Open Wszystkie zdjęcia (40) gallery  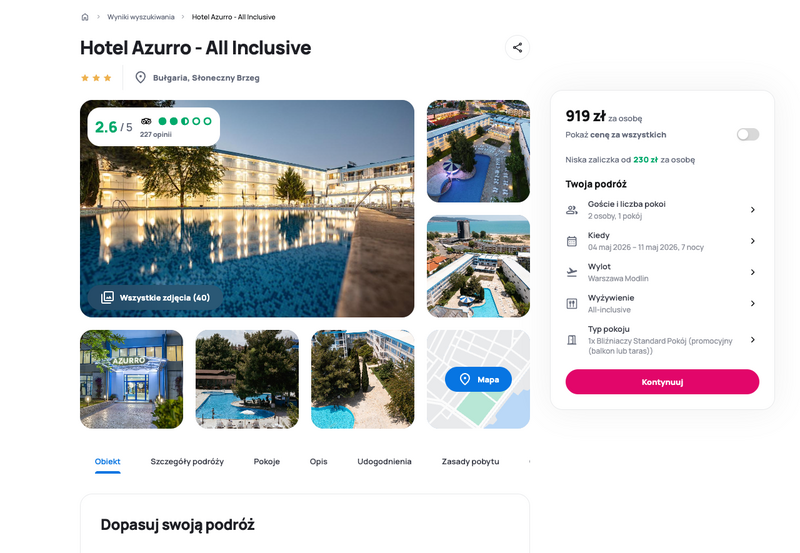pyautogui.click(x=156, y=297)
